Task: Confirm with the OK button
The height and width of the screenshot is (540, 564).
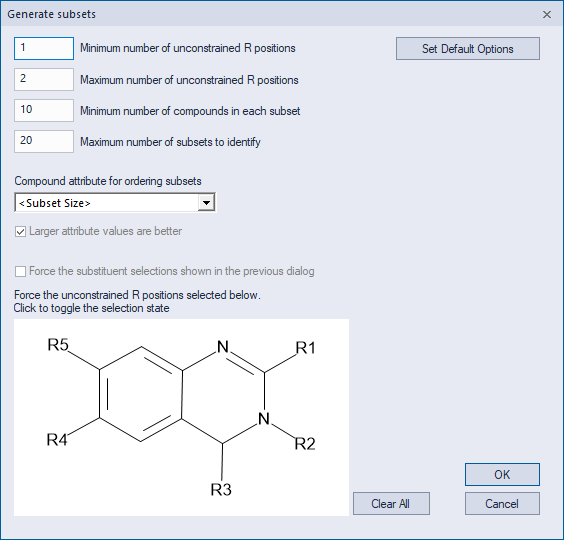Action: click(x=502, y=475)
